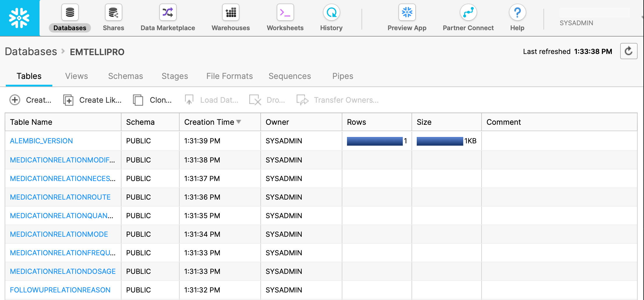Image resolution: width=644 pixels, height=300 pixels.
Task: Click the Clon... button label
Action: tap(161, 100)
